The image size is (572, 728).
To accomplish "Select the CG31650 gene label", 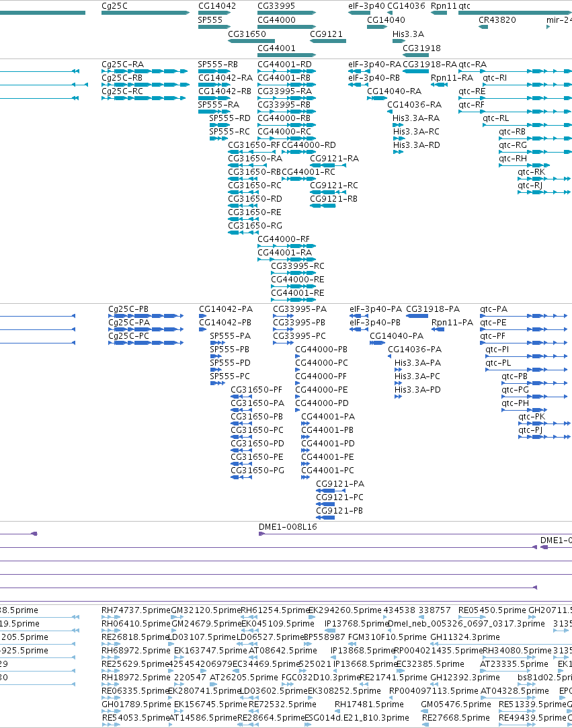I will tap(247, 34).
